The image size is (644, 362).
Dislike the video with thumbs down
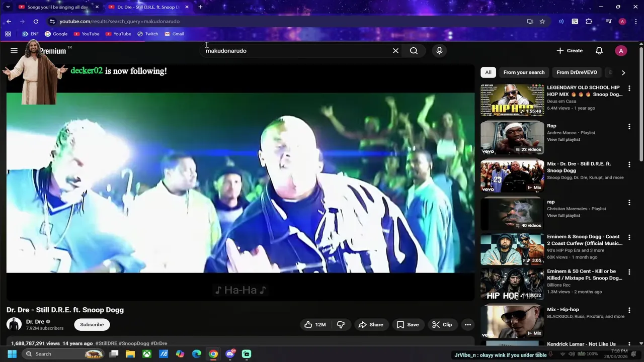pos(341,325)
